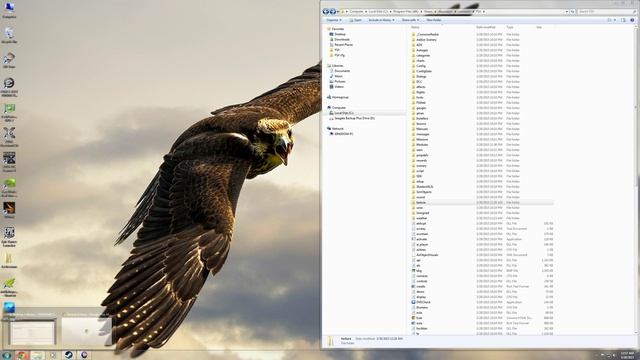640x360 pixels.
Task: Open the Share with dropdown
Action: (x=410, y=20)
